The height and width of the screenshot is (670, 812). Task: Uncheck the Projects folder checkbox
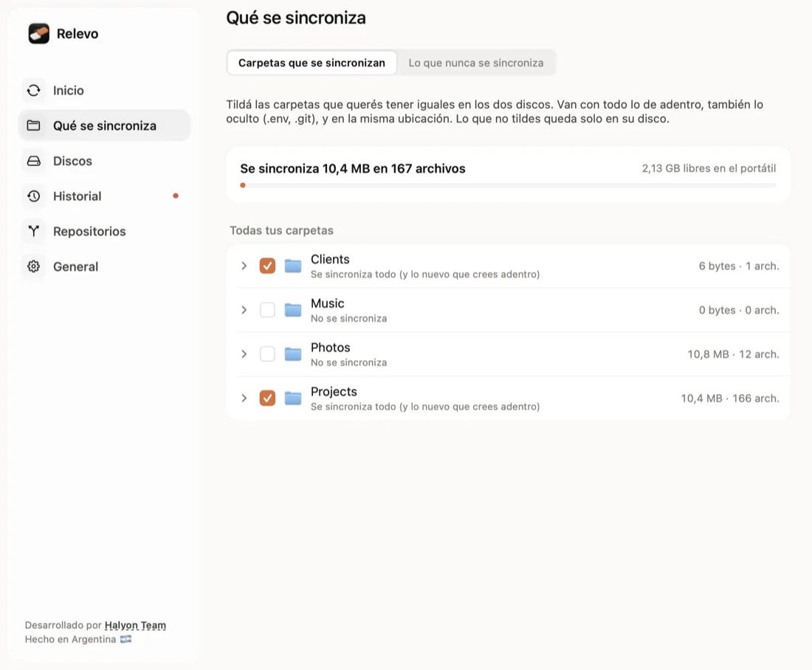click(x=267, y=398)
